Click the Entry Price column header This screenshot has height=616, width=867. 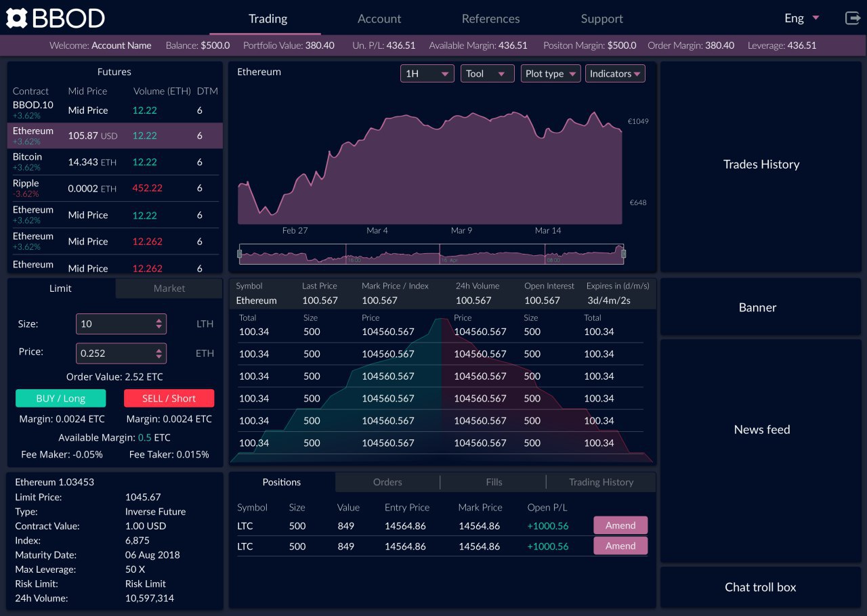coord(407,507)
